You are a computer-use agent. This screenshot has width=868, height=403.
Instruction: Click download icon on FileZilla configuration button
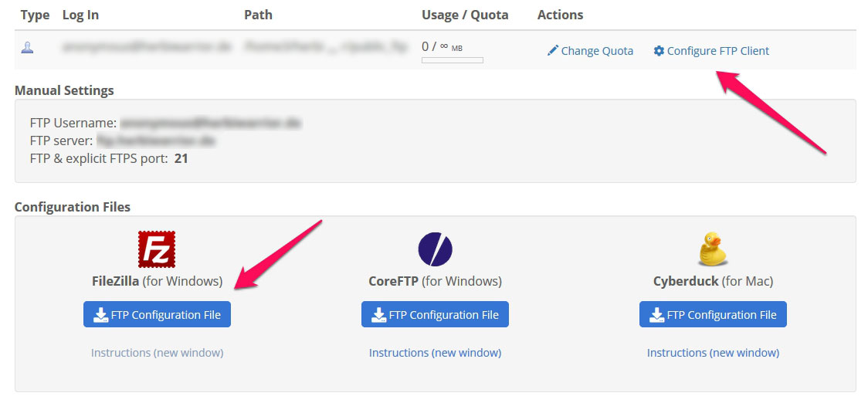pos(100,315)
